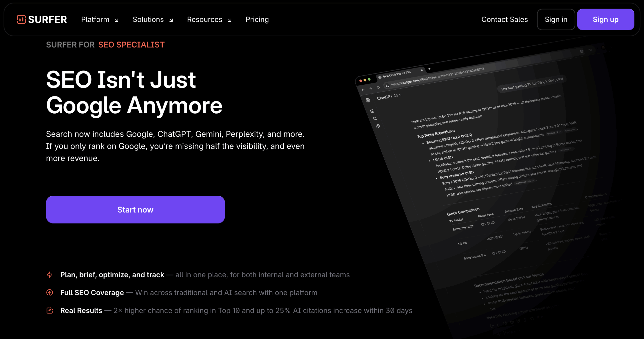Click the circular arrow icon beside Full SEO Coverage
This screenshot has height=339, width=644.
point(50,293)
